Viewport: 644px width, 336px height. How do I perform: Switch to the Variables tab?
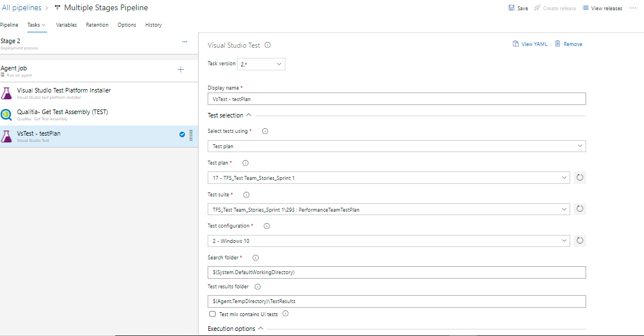[66, 25]
